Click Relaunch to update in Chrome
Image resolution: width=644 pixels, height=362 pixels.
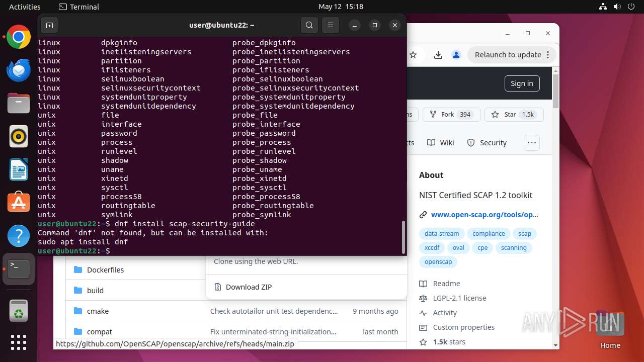[x=512, y=55]
